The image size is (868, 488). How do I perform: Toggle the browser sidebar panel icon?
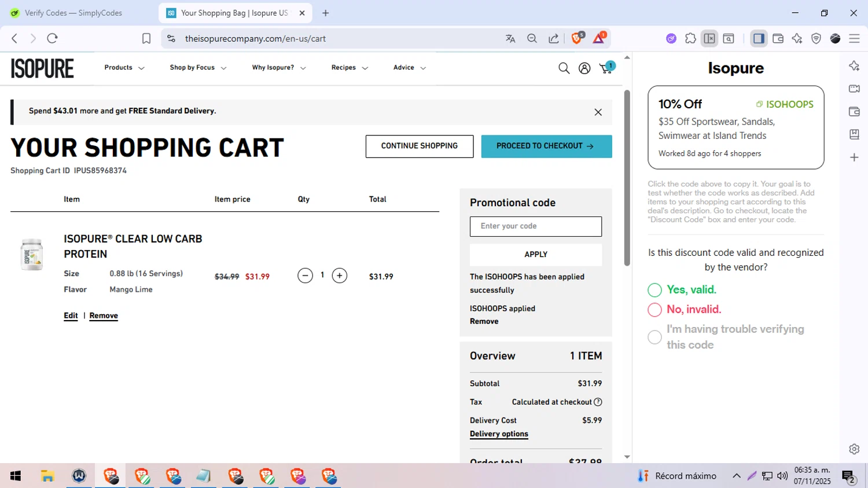[759, 38]
